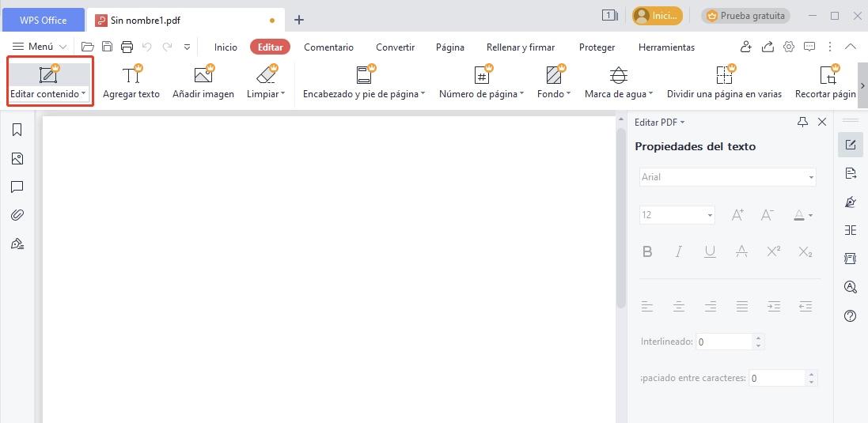This screenshot has width=868, height=423.
Task: Open the font color dropdown arrow
Action: (811, 215)
